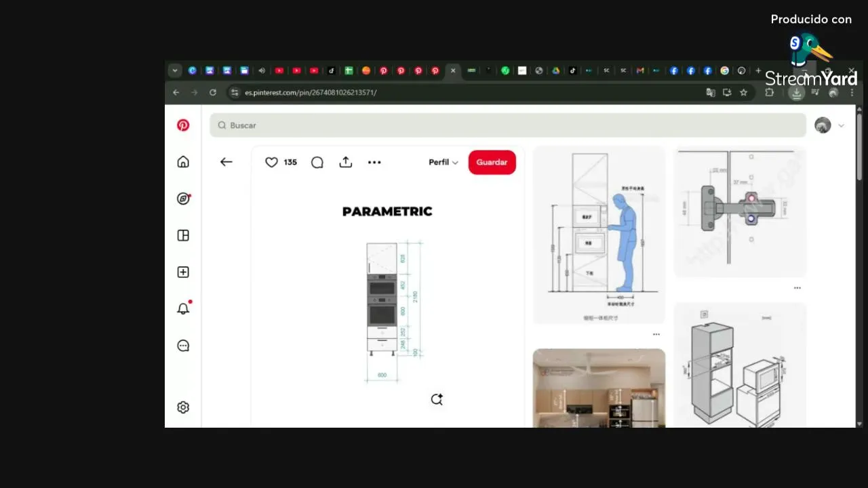Click the Pinterest logo in sidebar
This screenshot has width=868, height=488.
pos(183,125)
